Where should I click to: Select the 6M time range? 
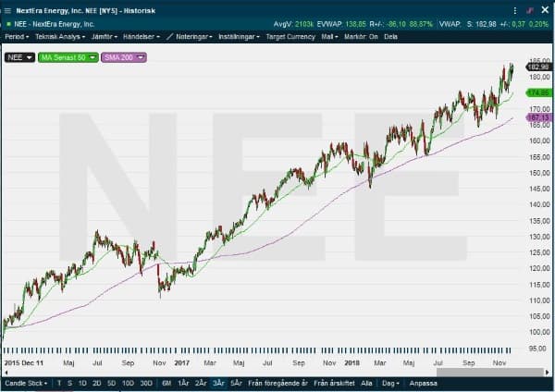(166, 383)
